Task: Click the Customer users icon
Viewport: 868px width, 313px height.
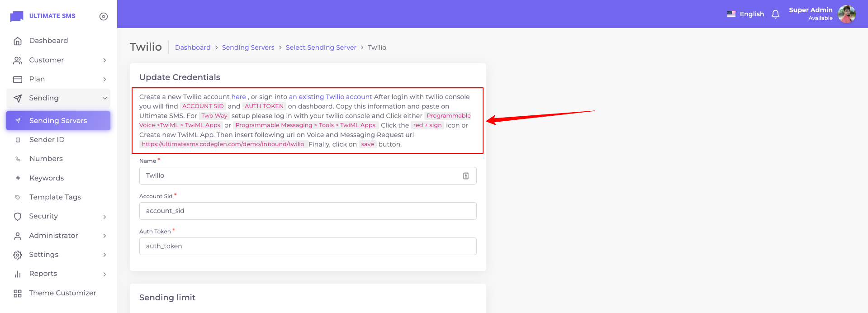Action: [x=18, y=60]
